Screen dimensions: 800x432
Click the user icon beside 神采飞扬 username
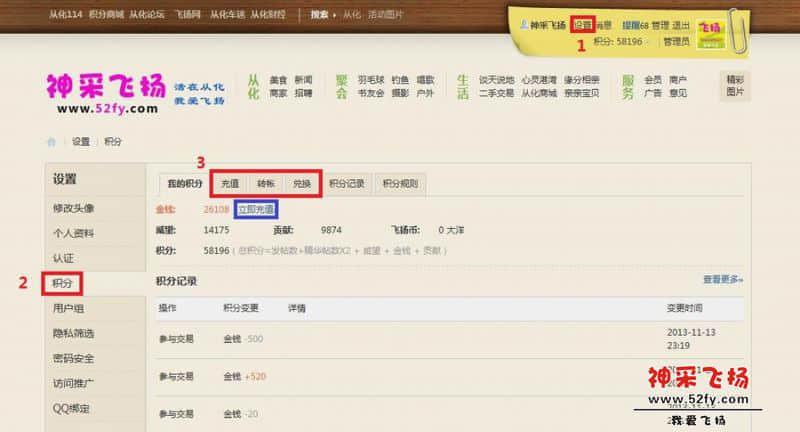tap(524, 24)
